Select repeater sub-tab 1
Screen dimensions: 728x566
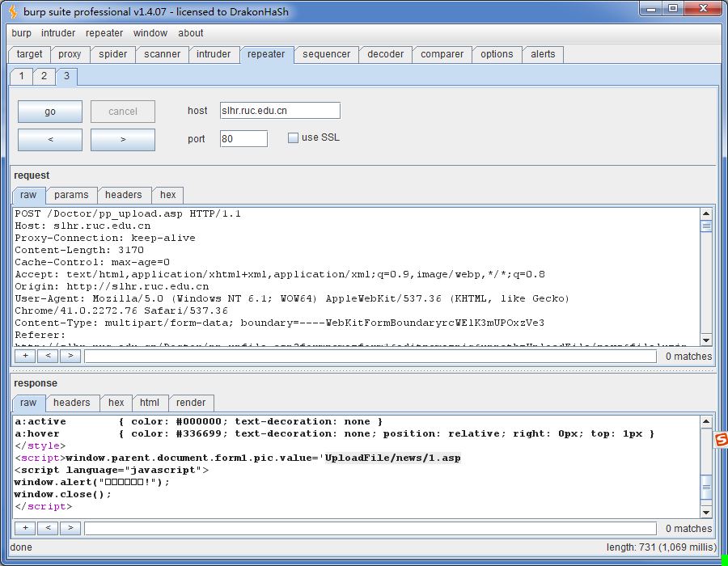[x=21, y=76]
